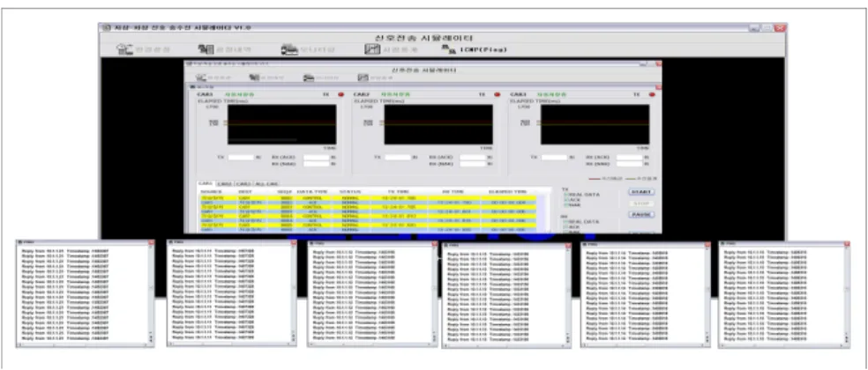This screenshot has width=868, height=370.
Task: Open monitoring icon in main window toolbar
Action: (x=289, y=49)
